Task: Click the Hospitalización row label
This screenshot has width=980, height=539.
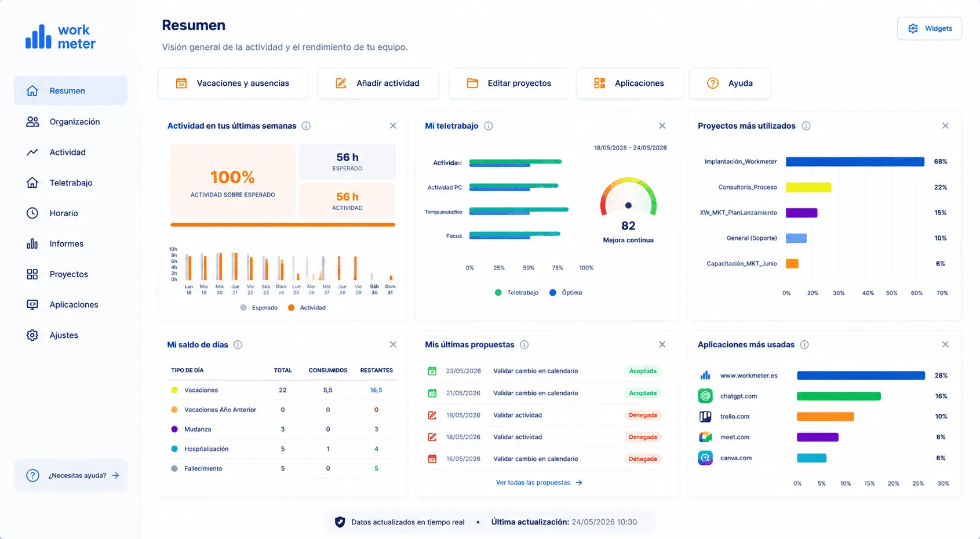Action: click(x=206, y=449)
